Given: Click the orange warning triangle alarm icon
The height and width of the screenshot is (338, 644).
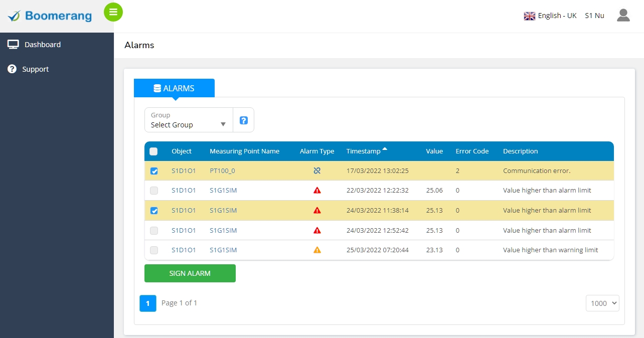Looking at the screenshot, I should tap(317, 250).
